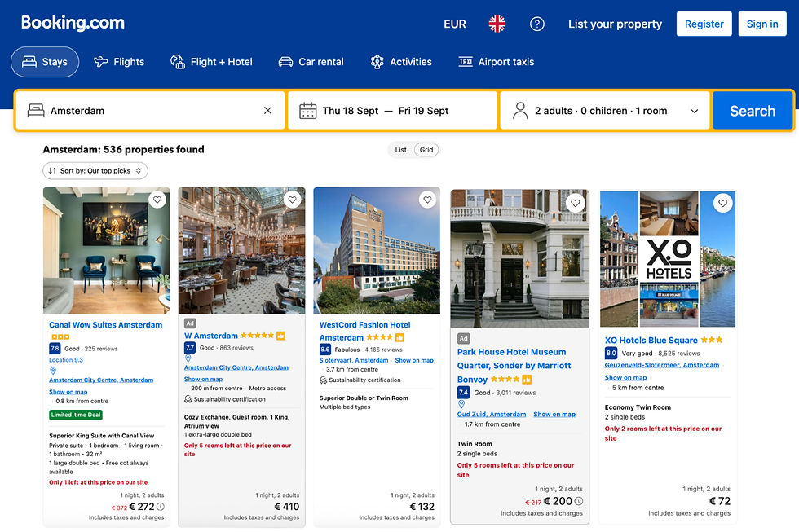
Task: Save W Amsterdam with heart icon
Action: point(293,200)
